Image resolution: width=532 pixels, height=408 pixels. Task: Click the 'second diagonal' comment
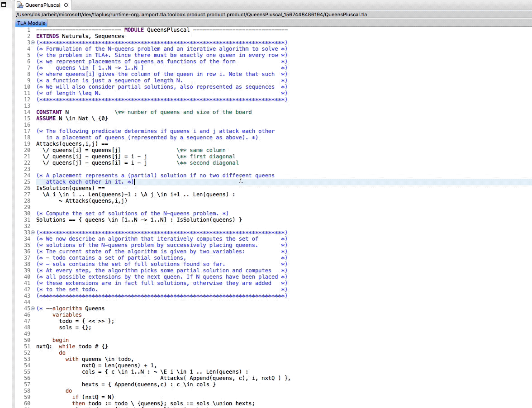tap(208, 163)
